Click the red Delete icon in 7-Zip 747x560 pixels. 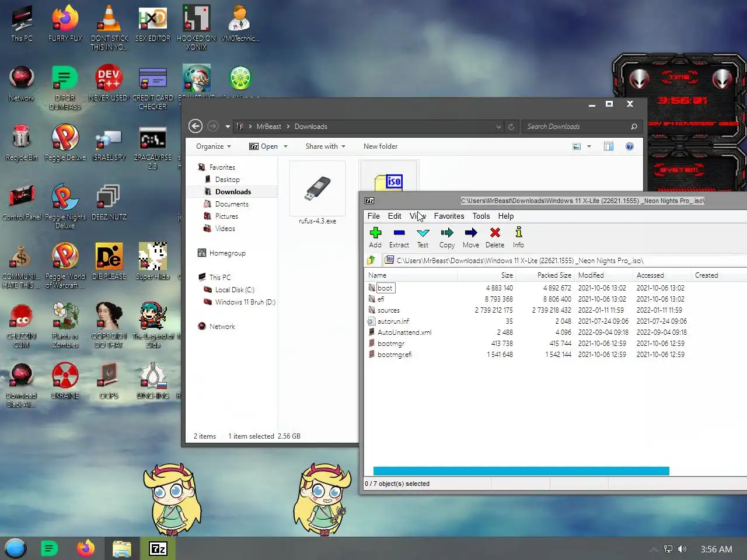(x=495, y=237)
